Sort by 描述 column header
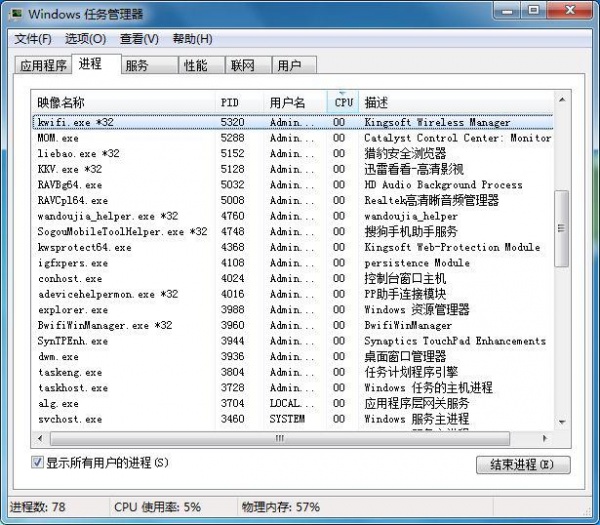The height and width of the screenshot is (525, 600). pos(456,102)
